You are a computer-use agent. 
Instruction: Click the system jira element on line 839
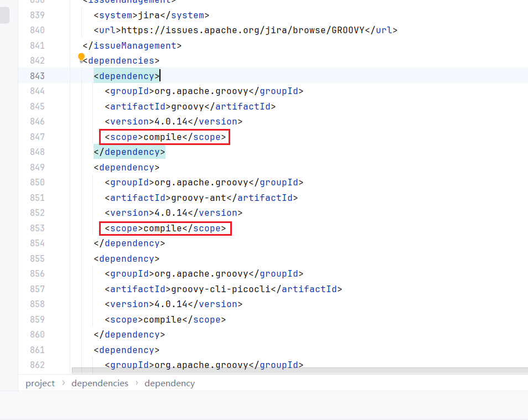pyautogui.click(x=152, y=15)
